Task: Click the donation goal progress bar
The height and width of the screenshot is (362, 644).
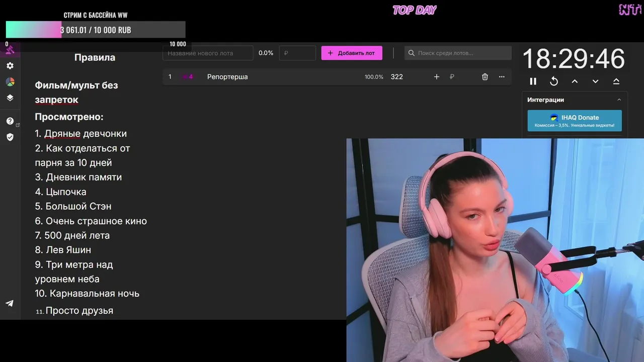Action: pyautogui.click(x=96, y=30)
